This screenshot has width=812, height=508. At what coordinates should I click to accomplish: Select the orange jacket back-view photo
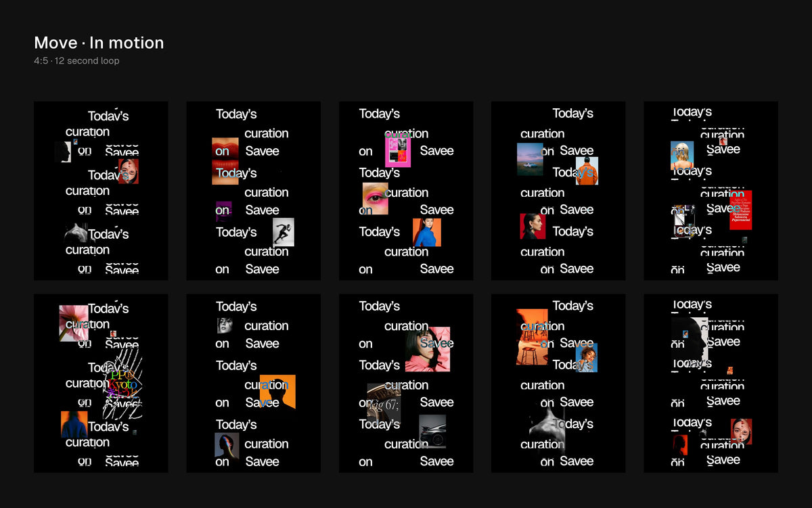pyautogui.click(x=587, y=170)
